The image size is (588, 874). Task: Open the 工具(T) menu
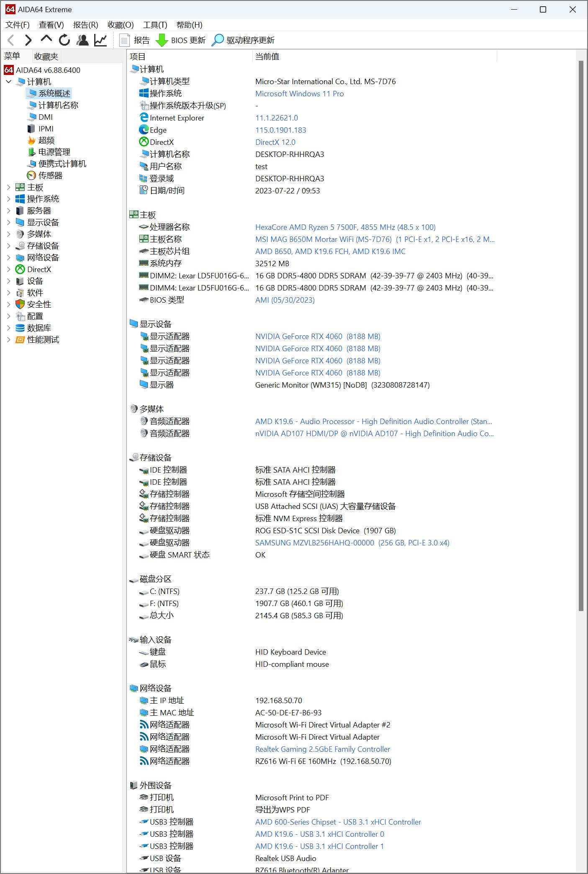[x=155, y=25]
